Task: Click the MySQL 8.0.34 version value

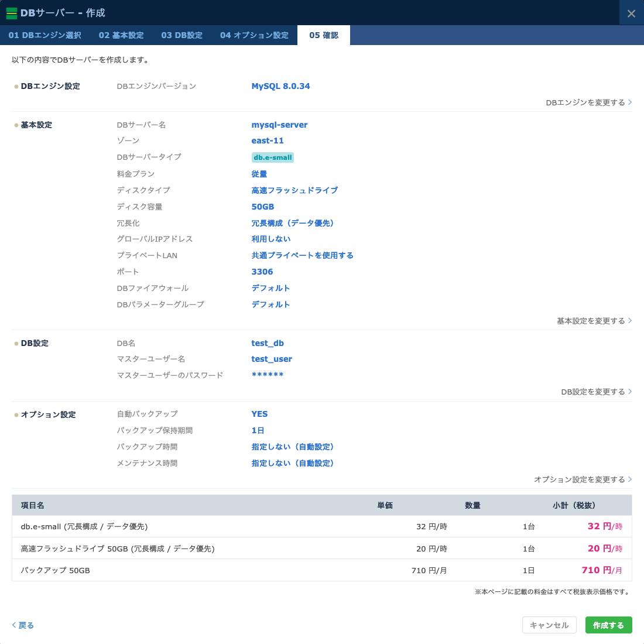Action: pos(280,86)
